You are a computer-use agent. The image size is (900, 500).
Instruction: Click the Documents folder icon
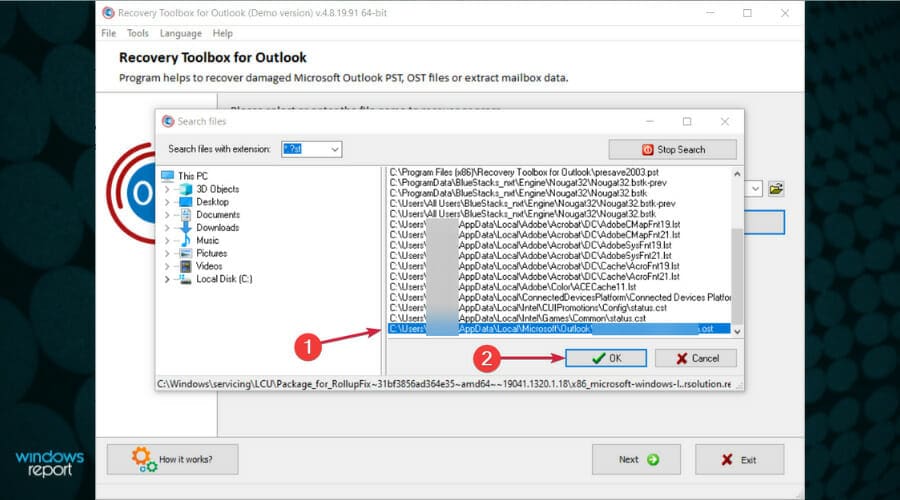(x=185, y=215)
